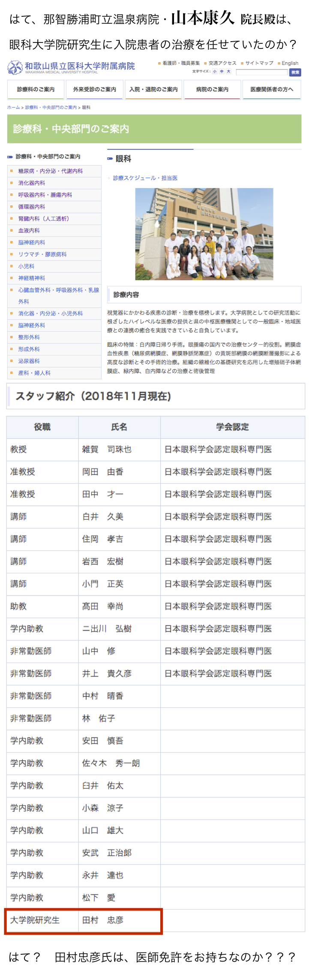Click the name 田村 忠彦
Viewport: 309px width, 980px height.
pyautogui.click(x=103, y=920)
